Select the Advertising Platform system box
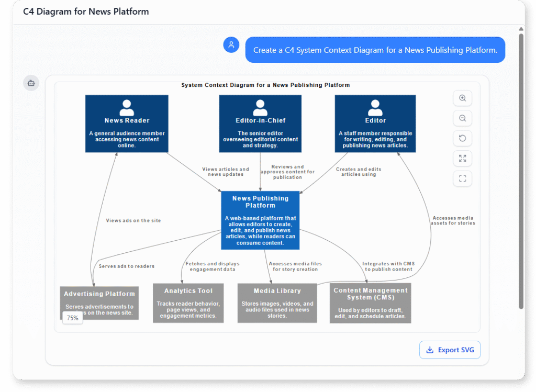 click(x=99, y=303)
